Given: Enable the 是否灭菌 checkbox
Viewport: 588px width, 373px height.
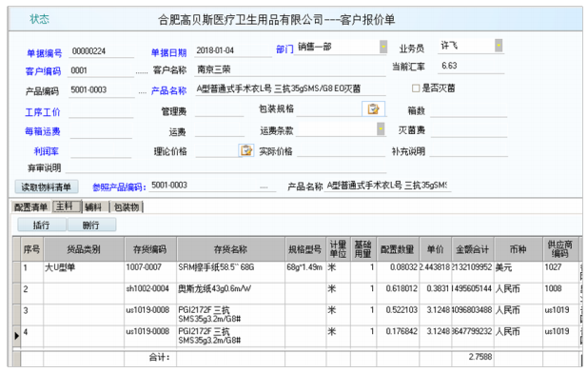Looking at the screenshot, I should tap(416, 88).
